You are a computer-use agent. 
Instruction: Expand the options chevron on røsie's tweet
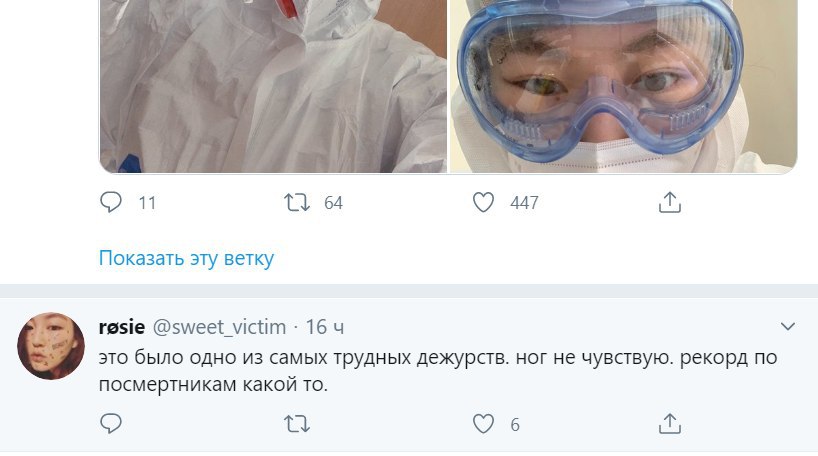point(787,327)
